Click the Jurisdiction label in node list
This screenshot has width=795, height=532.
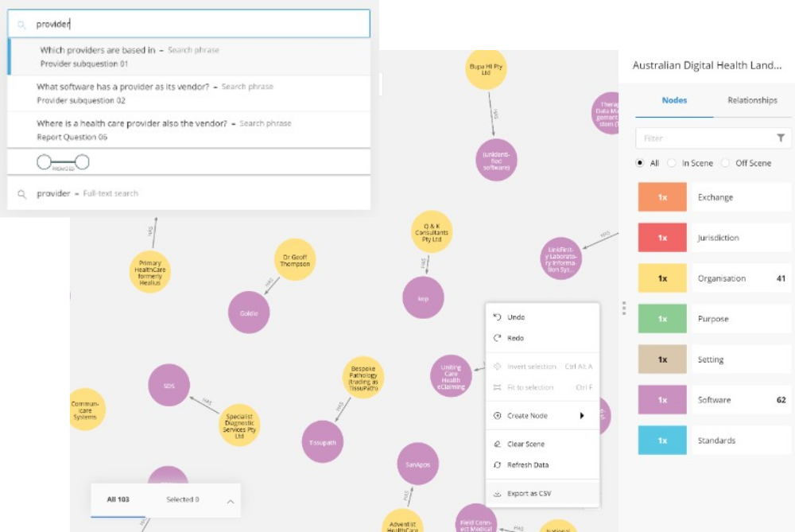pos(718,238)
